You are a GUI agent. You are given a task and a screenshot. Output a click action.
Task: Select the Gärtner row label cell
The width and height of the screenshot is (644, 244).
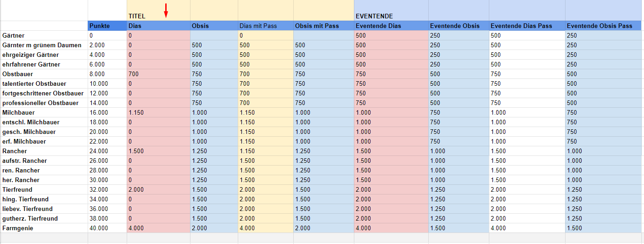[x=44, y=35]
